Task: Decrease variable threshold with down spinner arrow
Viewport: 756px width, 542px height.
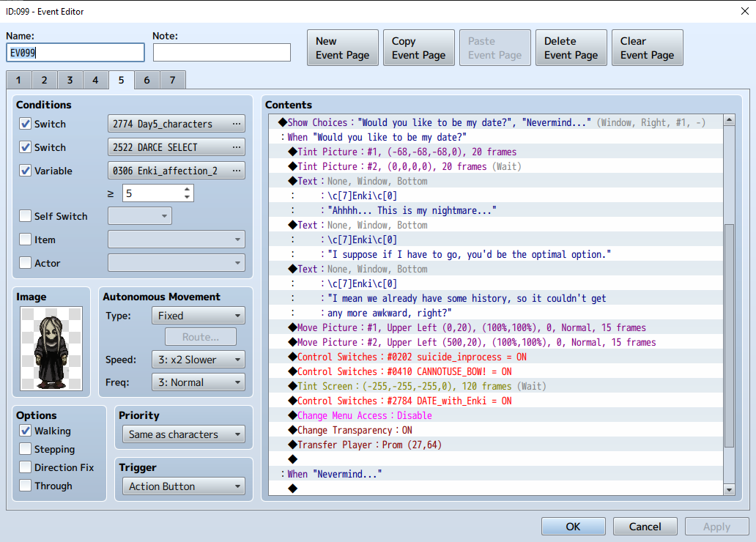Action: click(188, 197)
